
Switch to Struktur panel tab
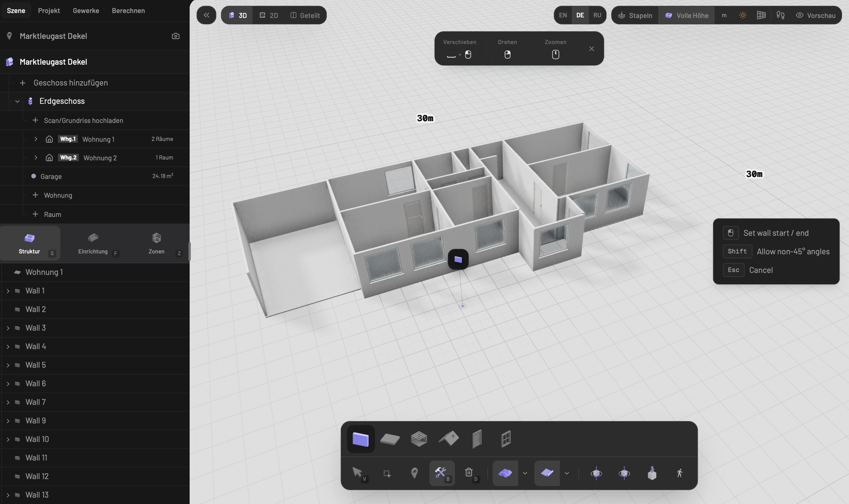pyautogui.click(x=30, y=243)
